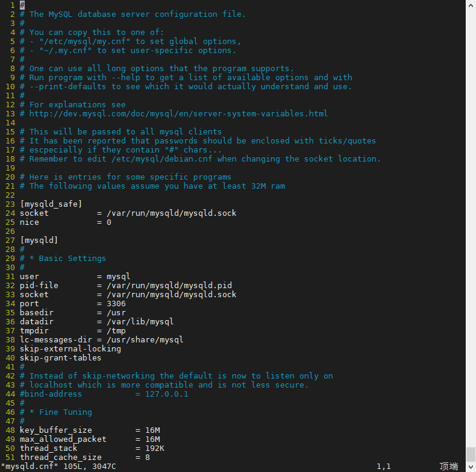Click the thread_stack value 192K
Screen dimensions: 476x472
[x=154, y=448]
